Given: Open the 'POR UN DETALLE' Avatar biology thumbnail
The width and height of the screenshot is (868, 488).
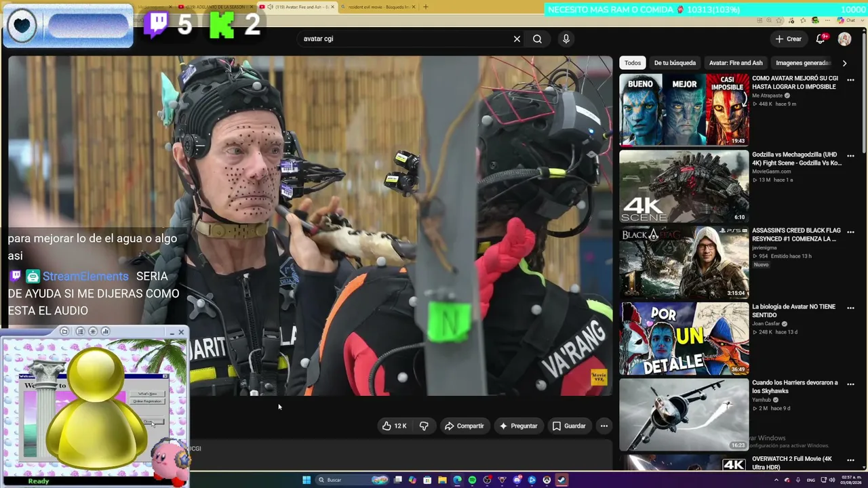Looking at the screenshot, I should click(x=684, y=338).
